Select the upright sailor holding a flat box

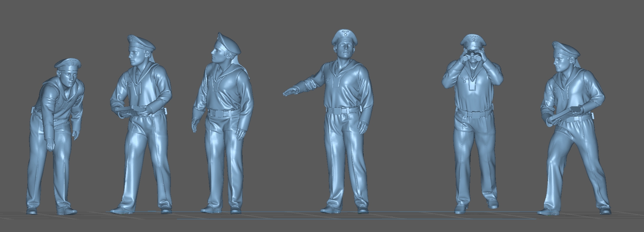[x=142, y=124]
